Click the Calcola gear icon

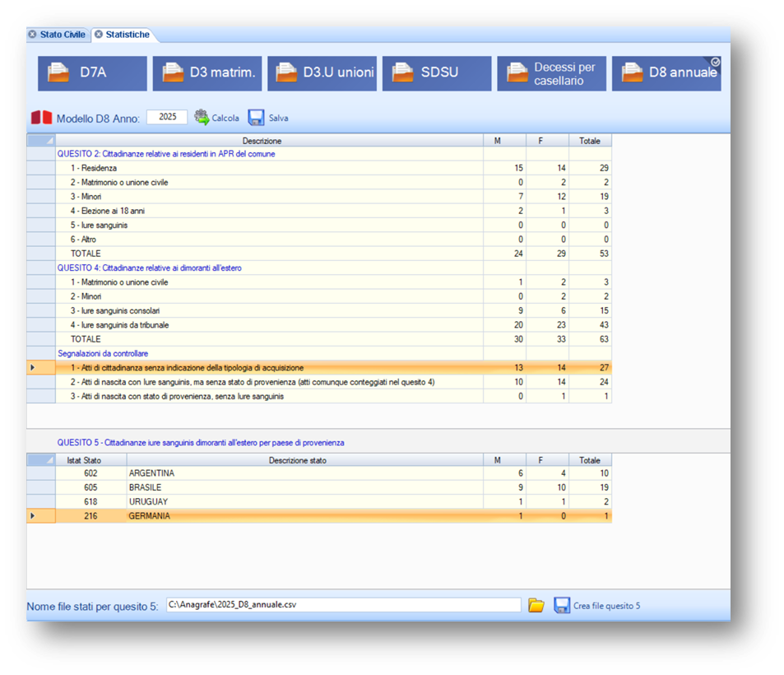[x=202, y=118]
